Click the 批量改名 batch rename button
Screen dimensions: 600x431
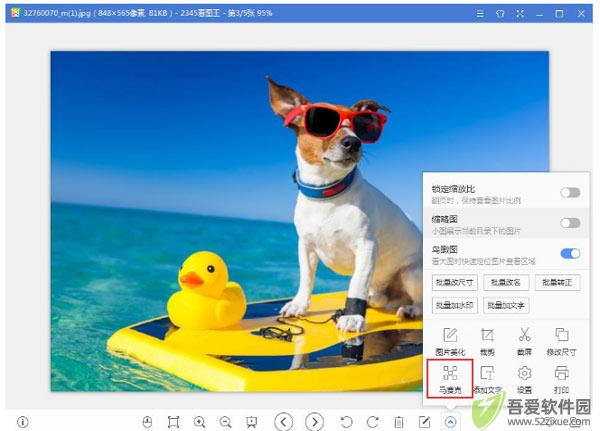coord(506,282)
